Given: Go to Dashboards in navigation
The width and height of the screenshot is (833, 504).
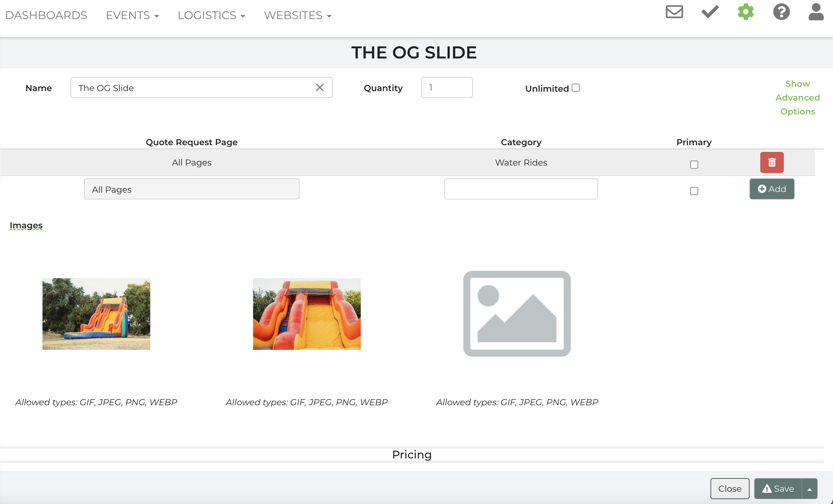Looking at the screenshot, I should point(46,15).
